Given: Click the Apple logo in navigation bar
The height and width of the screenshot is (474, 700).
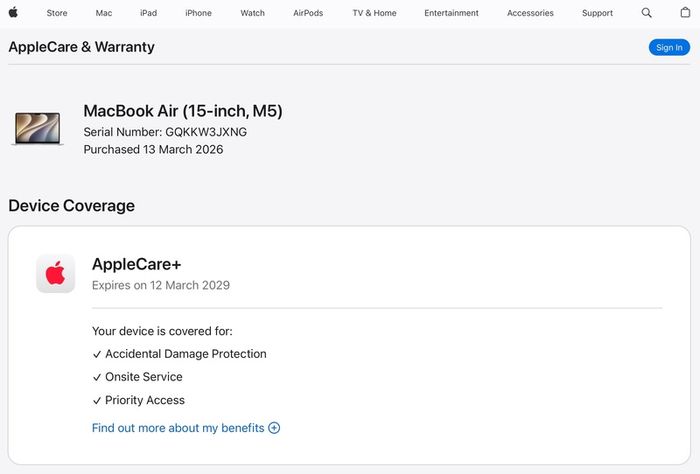Looking at the screenshot, I should click(13, 12).
